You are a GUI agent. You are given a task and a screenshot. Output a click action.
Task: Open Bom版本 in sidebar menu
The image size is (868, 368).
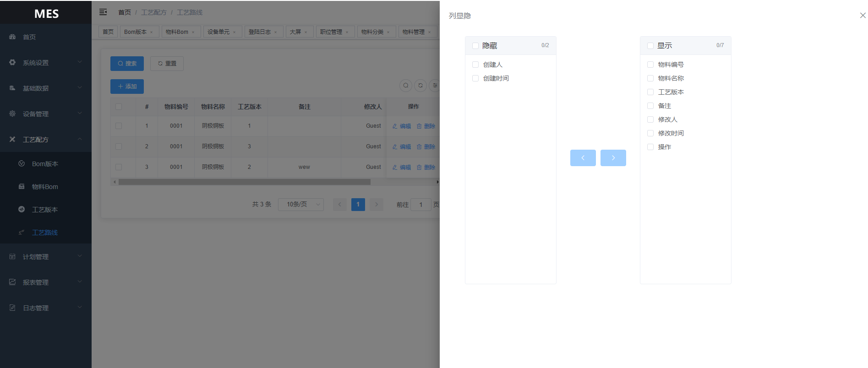click(45, 164)
